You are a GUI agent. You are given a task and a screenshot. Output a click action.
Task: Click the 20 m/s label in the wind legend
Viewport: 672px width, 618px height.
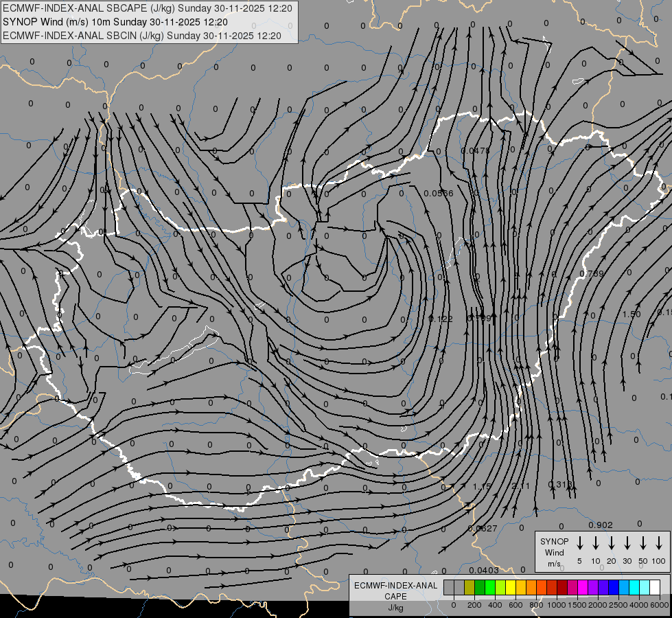612,561
